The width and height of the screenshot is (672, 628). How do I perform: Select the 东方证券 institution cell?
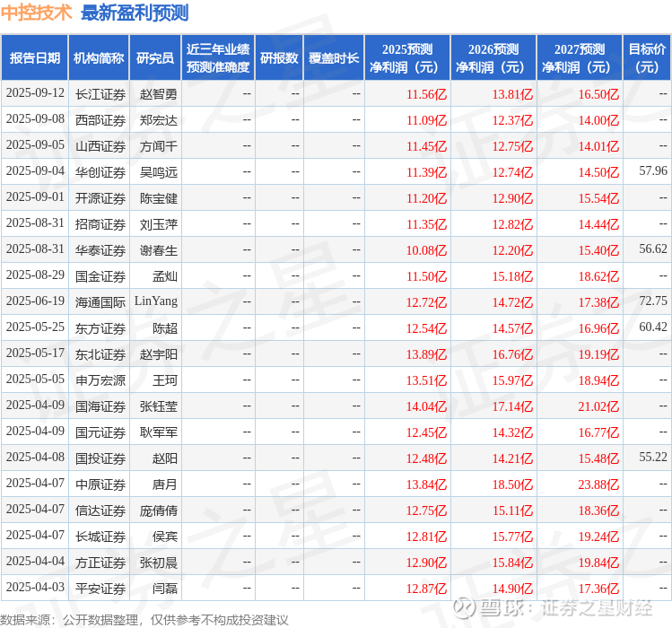[100, 328]
